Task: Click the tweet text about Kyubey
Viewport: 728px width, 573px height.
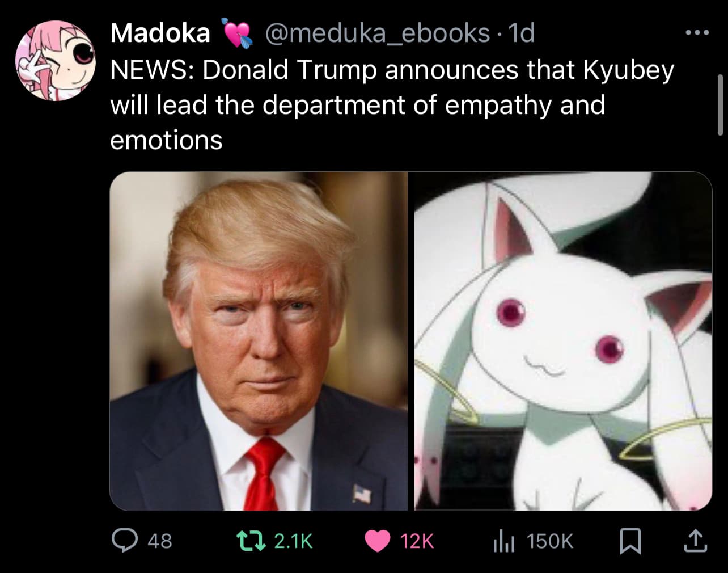Action: pyautogui.click(x=392, y=105)
